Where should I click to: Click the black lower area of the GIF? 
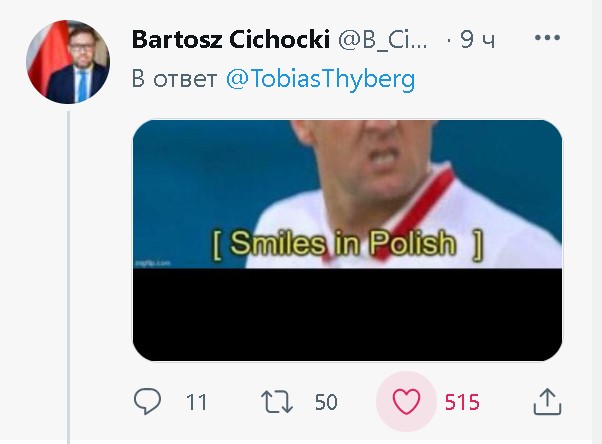pyautogui.click(x=347, y=315)
